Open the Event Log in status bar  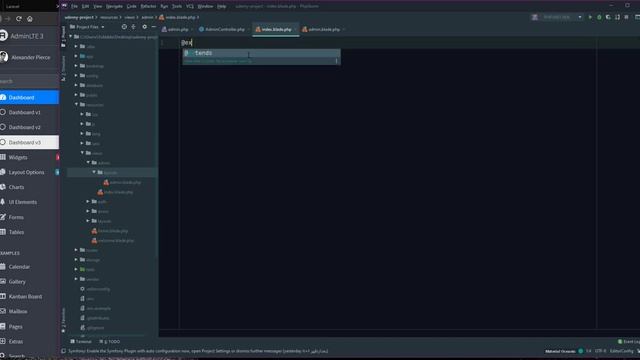click(629, 342)
